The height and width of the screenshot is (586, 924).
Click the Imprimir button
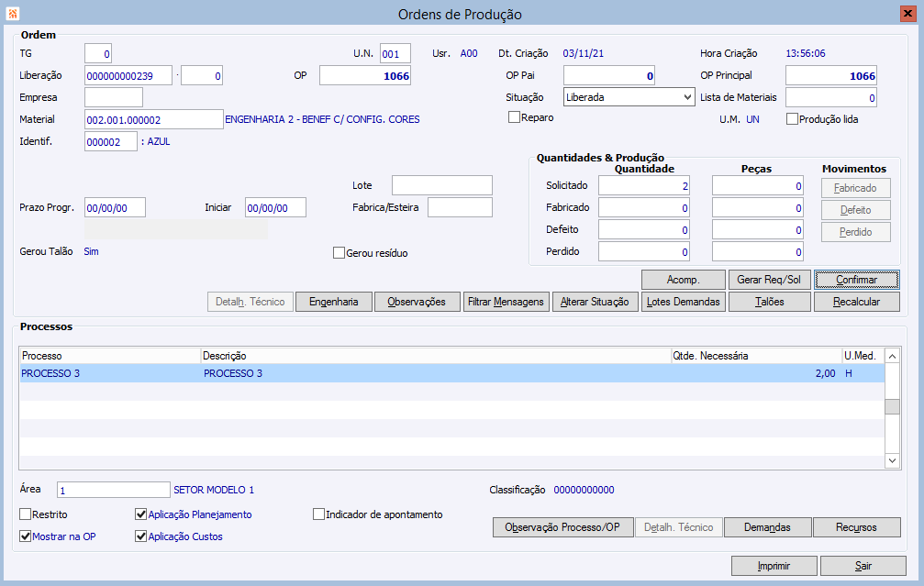[x=774, y=566]
